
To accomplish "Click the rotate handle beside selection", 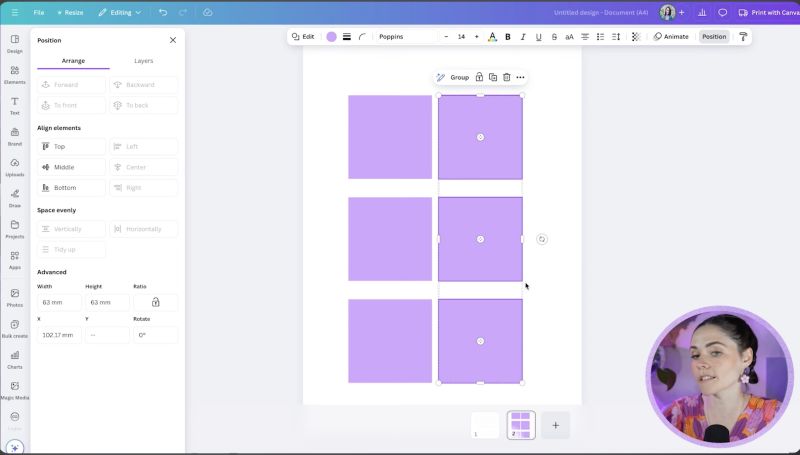I will point(542,239).
